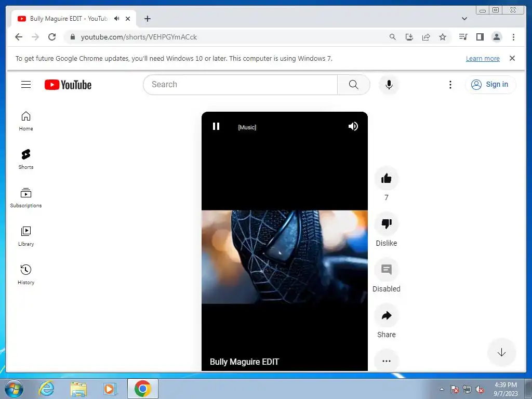Pause the Shorts video
Screen dimensions: 532x399
pos(216,127)
